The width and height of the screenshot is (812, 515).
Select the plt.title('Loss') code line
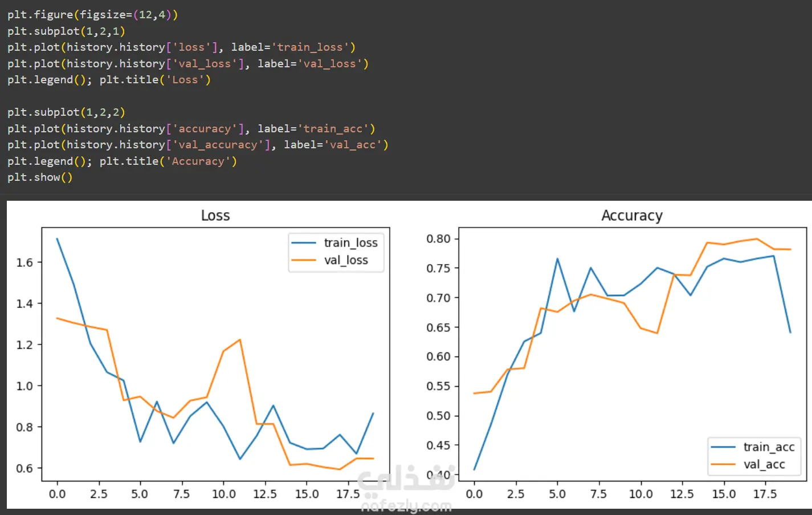tap(109, 80)
